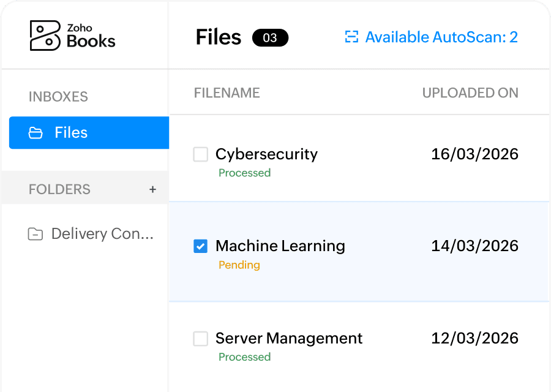Click the 03 files count badge

coord(270,37)
